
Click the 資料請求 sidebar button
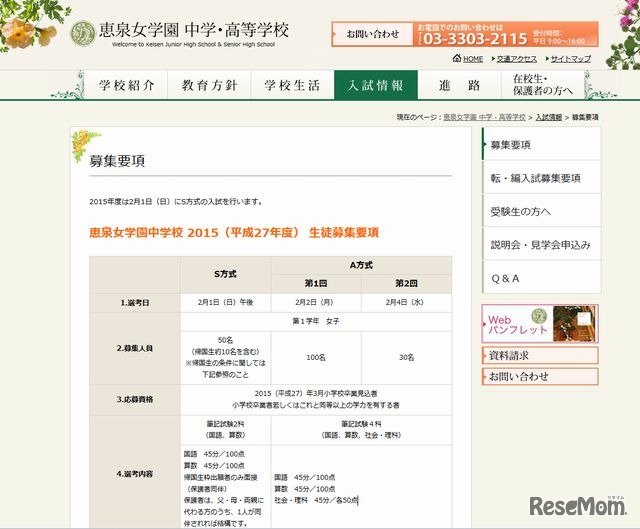coord(540,355)
